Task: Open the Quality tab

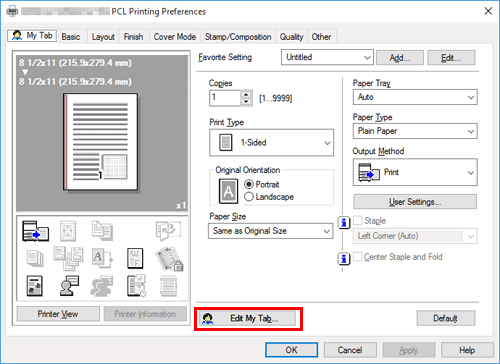Action: tap(291, 37)
